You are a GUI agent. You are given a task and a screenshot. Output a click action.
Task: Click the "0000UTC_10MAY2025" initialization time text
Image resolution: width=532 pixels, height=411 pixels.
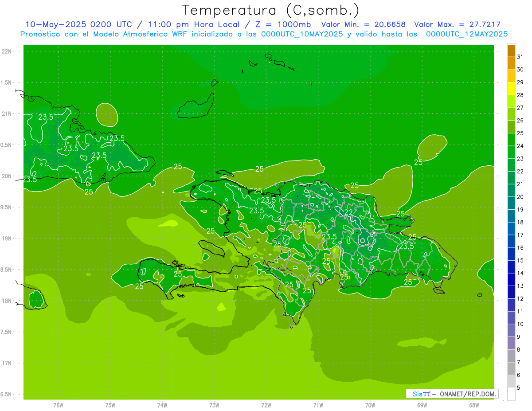point(301,34)
